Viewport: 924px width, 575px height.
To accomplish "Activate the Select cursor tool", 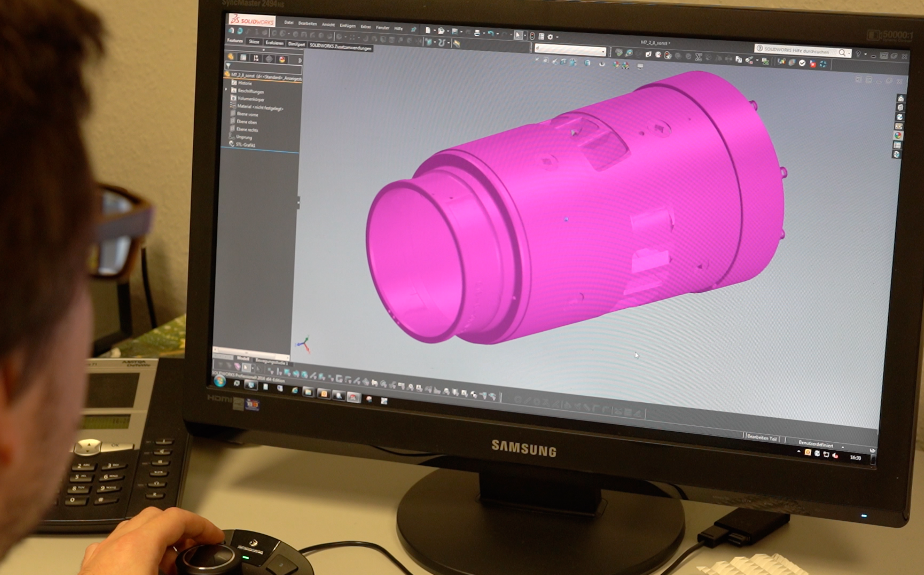I will coord(518,35).
